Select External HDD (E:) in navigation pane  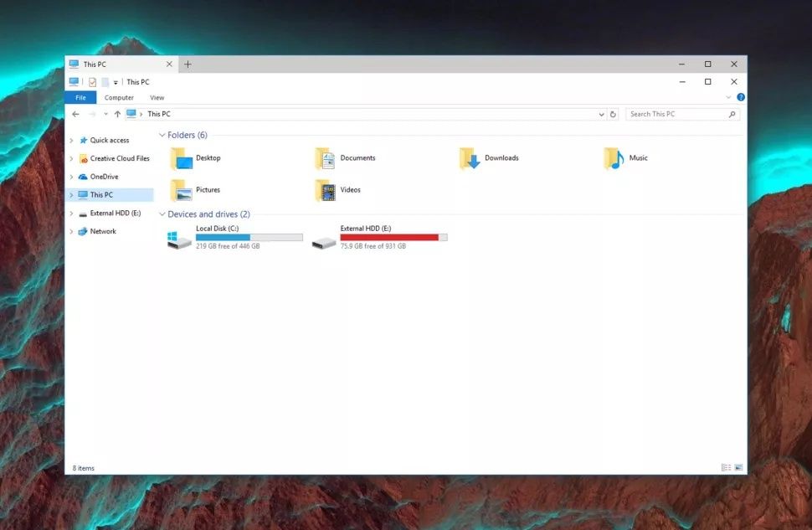tap(116, 214)
